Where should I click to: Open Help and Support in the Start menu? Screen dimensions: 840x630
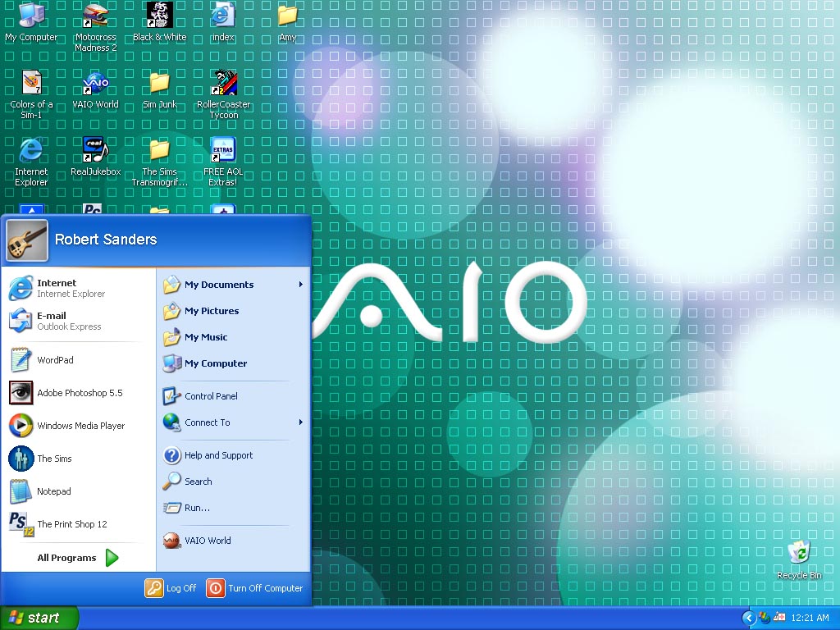pyautogui.click(x=234, y=455)
